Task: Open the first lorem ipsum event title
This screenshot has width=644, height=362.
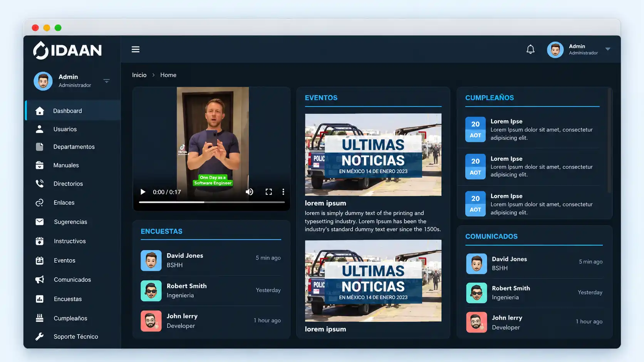Action: tap(325, 203)
